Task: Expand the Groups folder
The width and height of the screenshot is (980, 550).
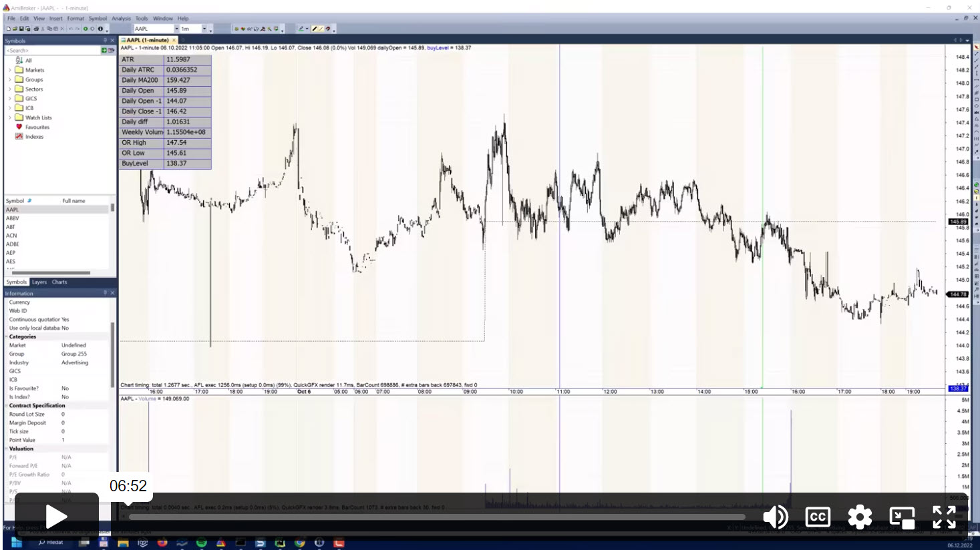Action: pyautogui.click(x=9, y=79)
